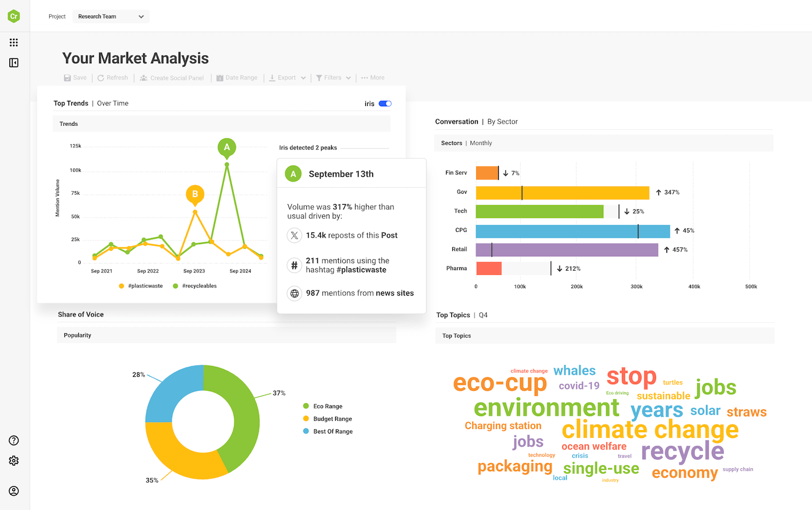This screenshot has width=812, height=510.
Task: Toggle the iris switch off
Action: (x=385, y=104)
